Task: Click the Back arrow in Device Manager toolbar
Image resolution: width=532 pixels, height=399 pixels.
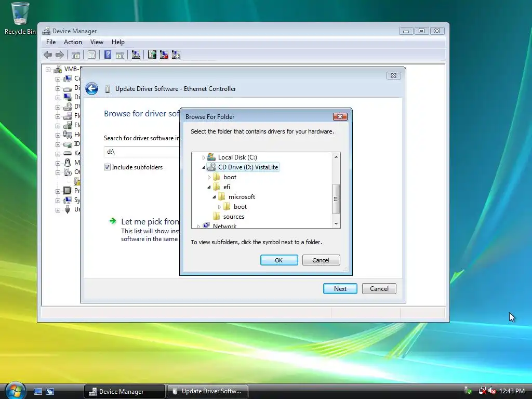Action: (x=48, y=55)
